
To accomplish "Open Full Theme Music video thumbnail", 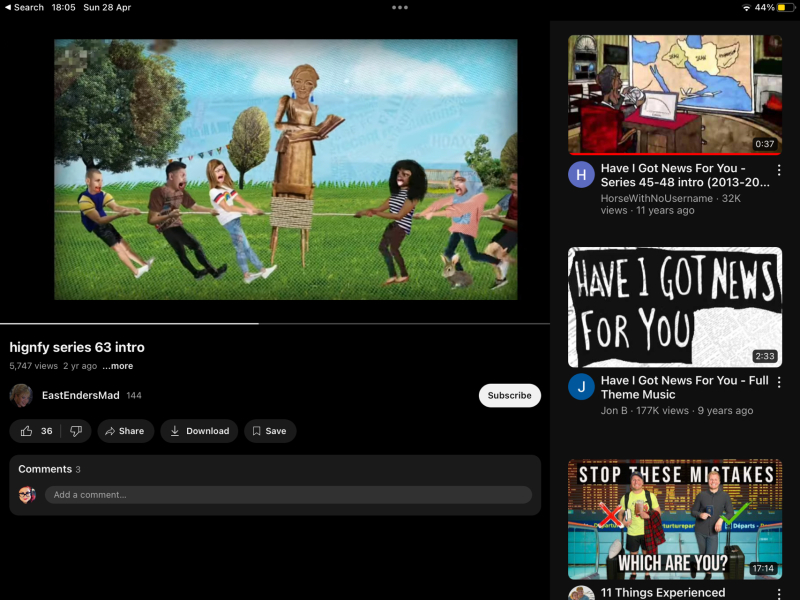I will tap(674, 307).
